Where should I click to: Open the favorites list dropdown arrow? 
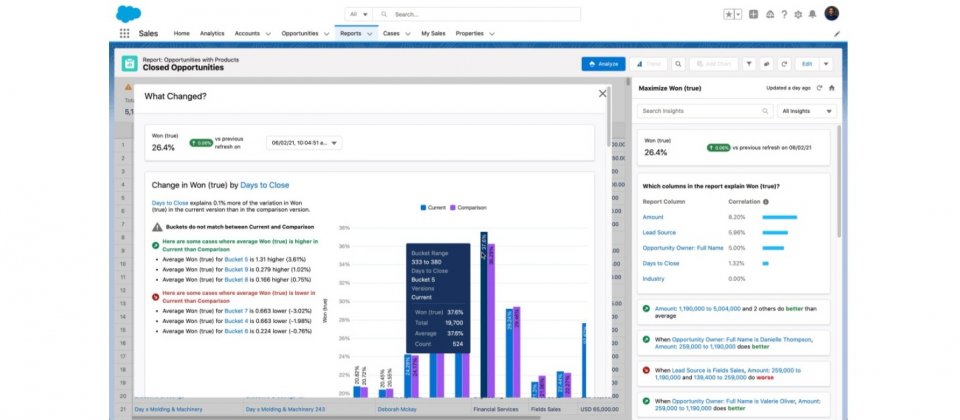738,14
